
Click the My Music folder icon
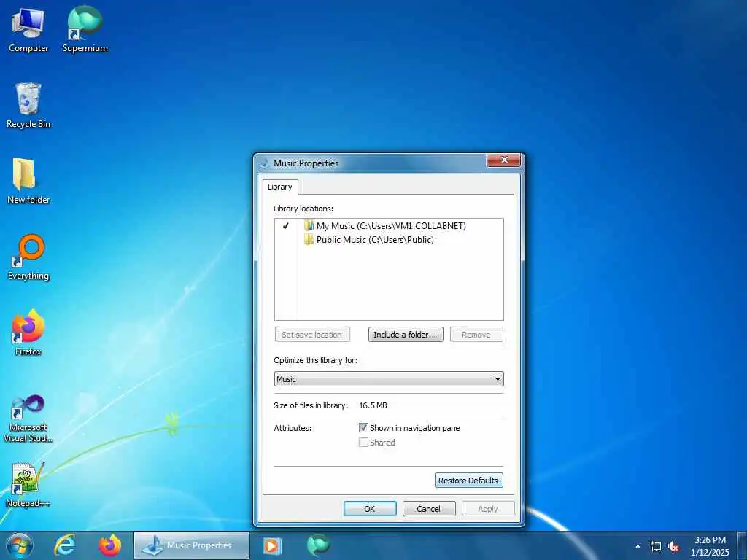(309, 226)
